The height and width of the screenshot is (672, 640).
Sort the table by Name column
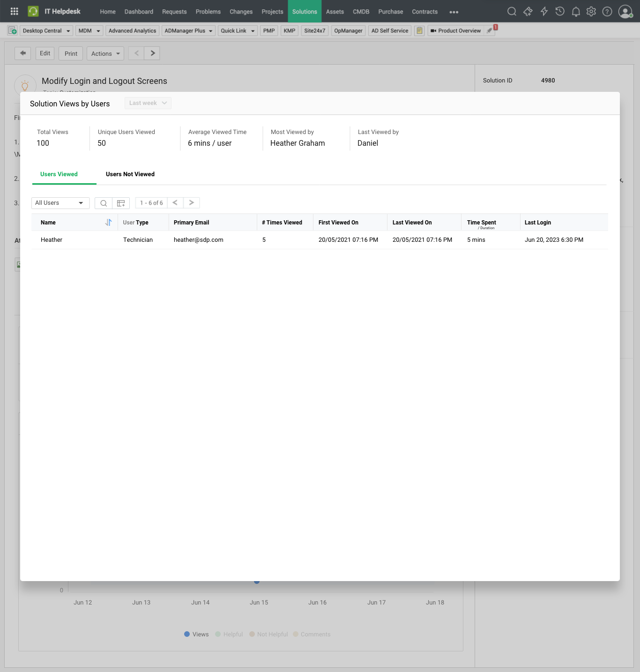pyautogui.click(x=108, y=223)
